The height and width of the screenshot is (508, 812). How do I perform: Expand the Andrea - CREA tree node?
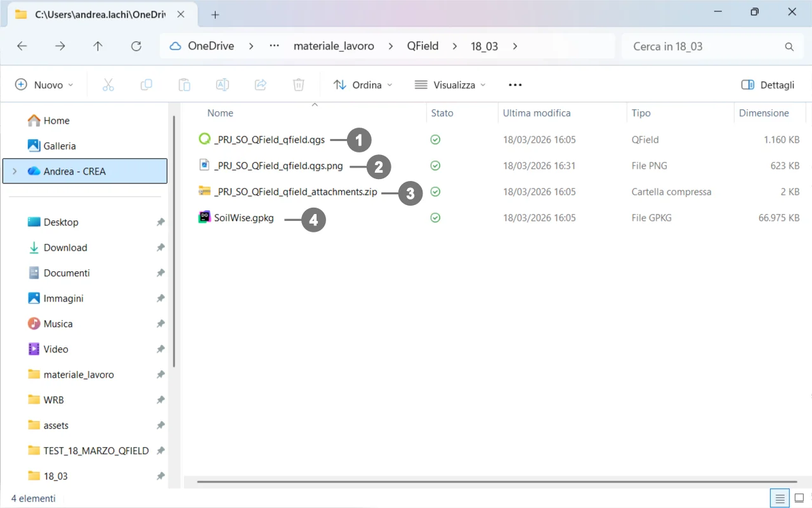pos(15,171)
